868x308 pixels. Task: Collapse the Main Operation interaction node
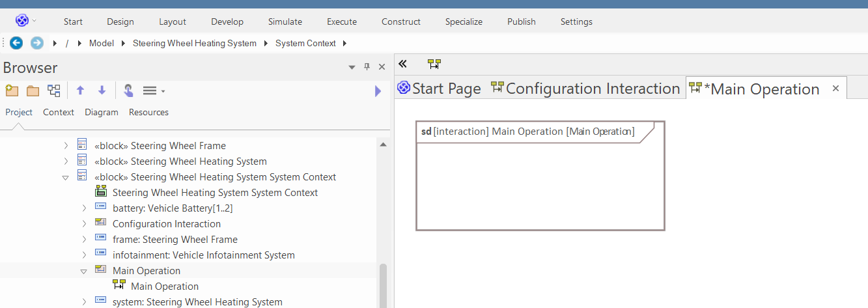pos(84,271)
